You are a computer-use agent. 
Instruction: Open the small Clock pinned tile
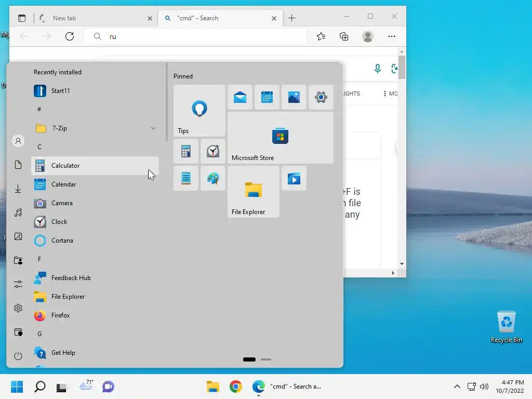pyautogui.click(x=212, y=151)
